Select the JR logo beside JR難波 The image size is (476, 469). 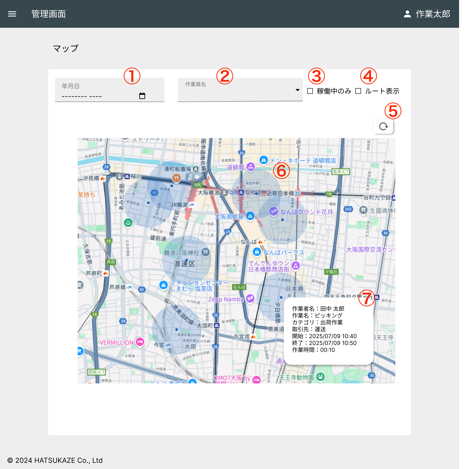pyautogui.click(x=191, y=205)
